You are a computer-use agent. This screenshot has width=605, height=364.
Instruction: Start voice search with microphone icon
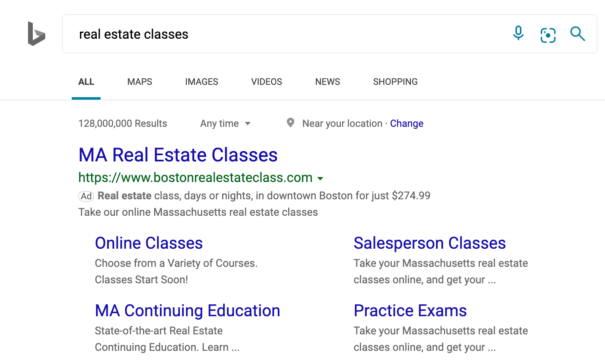518,33
